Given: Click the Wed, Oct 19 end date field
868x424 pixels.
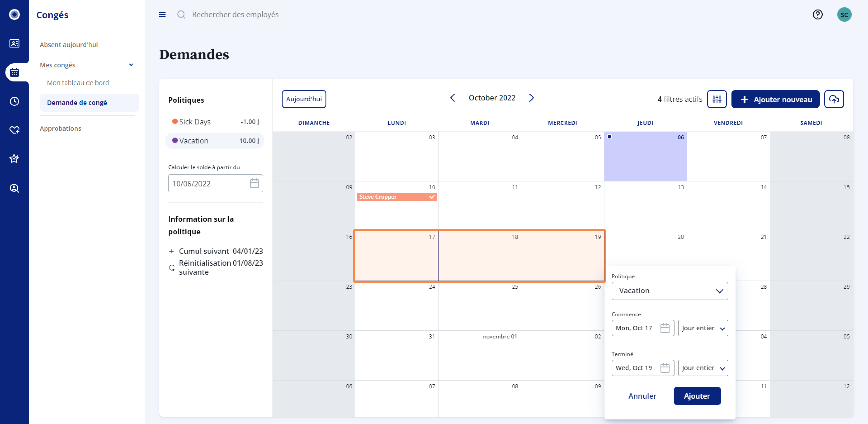Looking at the screenshot, I should (643, 368).
